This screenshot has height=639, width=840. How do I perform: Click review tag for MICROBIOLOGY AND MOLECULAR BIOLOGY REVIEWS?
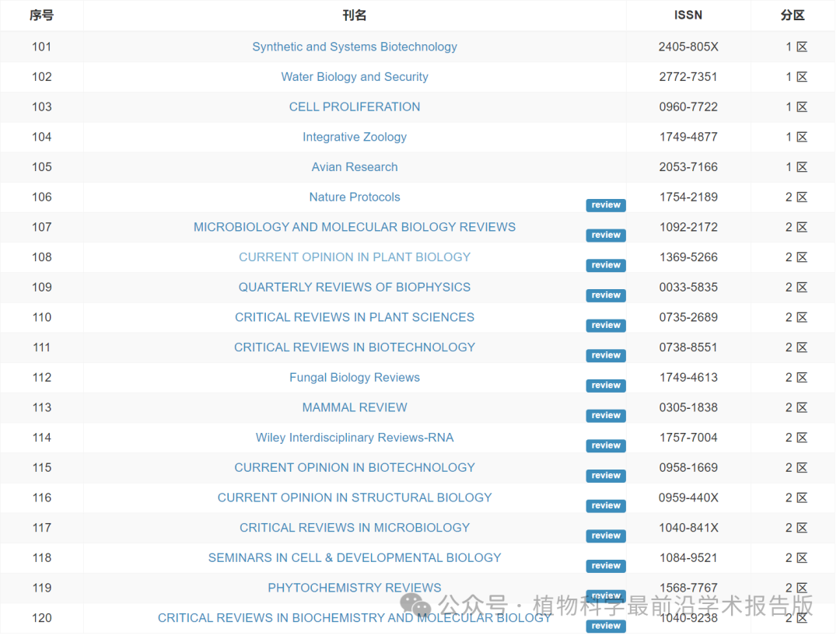605,236
